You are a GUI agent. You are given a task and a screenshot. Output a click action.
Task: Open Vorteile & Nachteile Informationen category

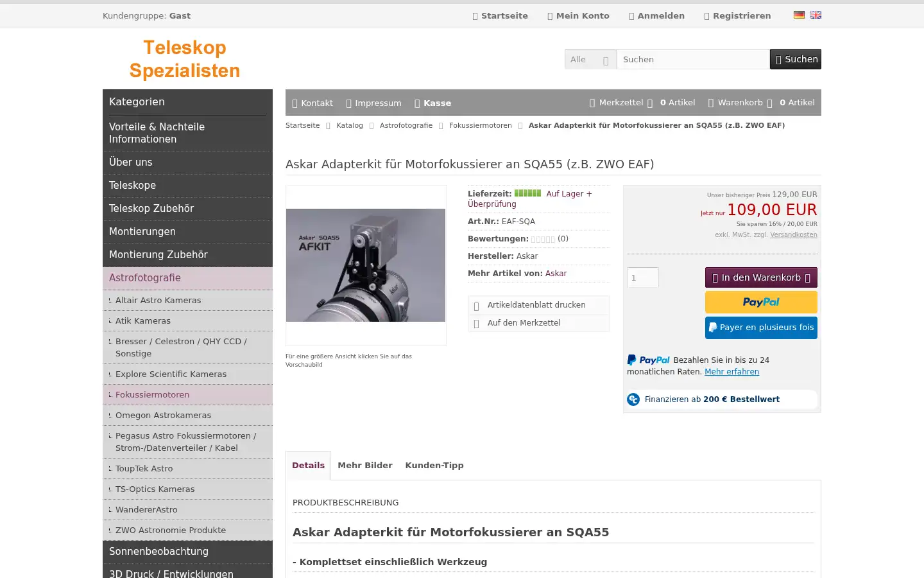pos(187,133)
